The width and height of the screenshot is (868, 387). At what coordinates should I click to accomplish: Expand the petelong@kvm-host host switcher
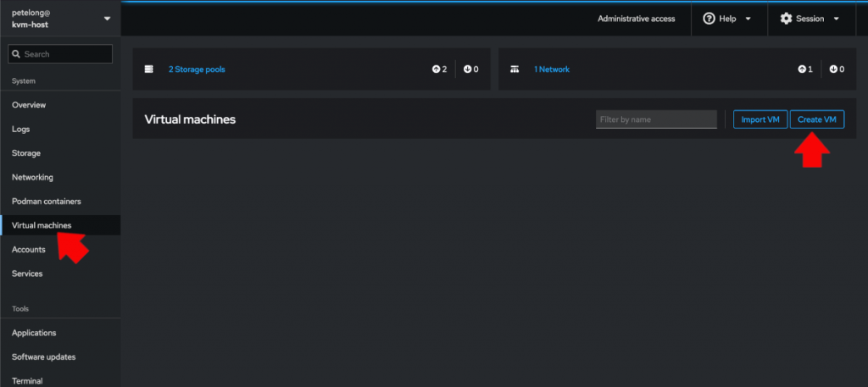click(x=106, y=19)
